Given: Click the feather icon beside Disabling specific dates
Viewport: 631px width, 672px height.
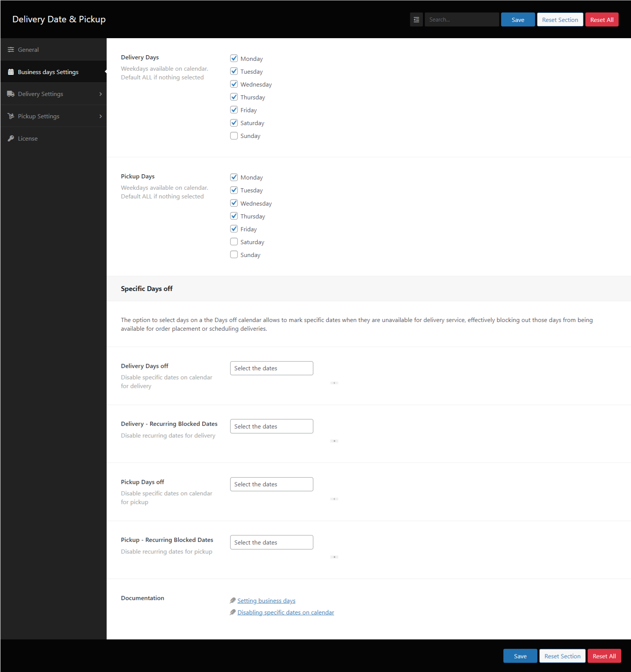Looking at the screenshot, I should pos(233,612).
